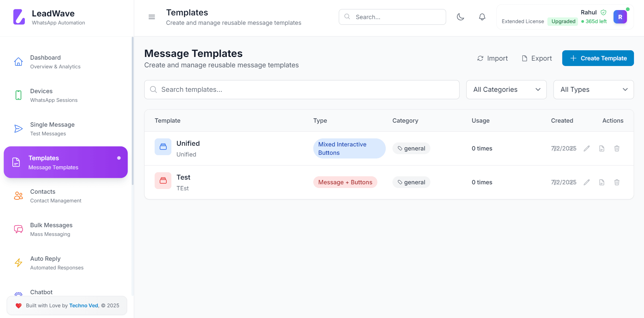Viewport: 644px width, 318px height.
Task: Click the Create Template button
Action: (598, 58)
